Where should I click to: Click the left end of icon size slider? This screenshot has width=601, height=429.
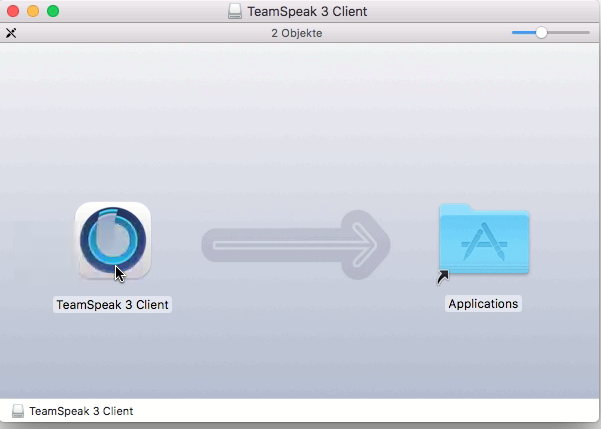(x=515, y=33)
